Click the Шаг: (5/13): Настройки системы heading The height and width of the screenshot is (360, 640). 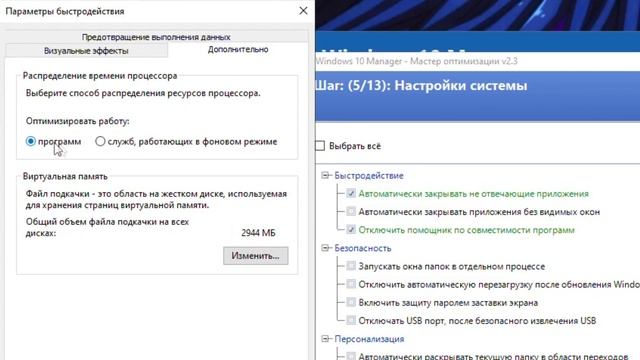[x=421, y=86]
